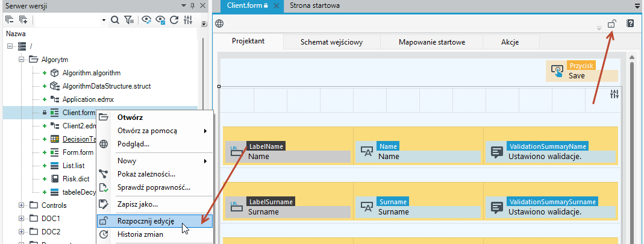Refresh the Serwer wersji tree
644x244 pixels.
pyautogui.click(x=174, y=19)
